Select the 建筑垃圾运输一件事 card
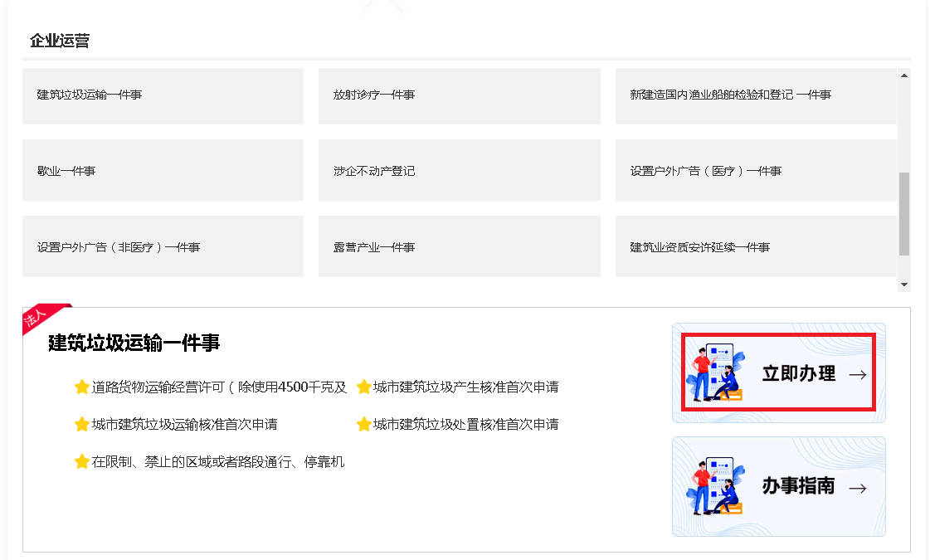The height and width of the screenshot is (560, 930). click(x=163, y=96)
